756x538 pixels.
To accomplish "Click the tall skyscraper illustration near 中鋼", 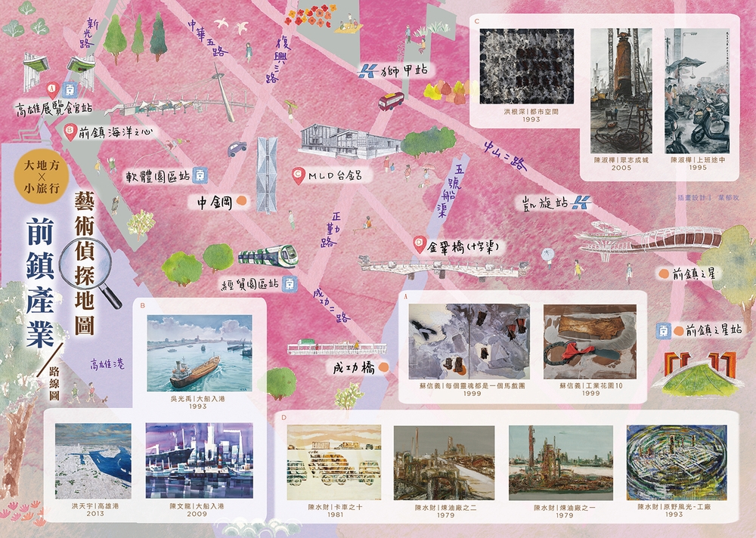I will pos(267,175).
